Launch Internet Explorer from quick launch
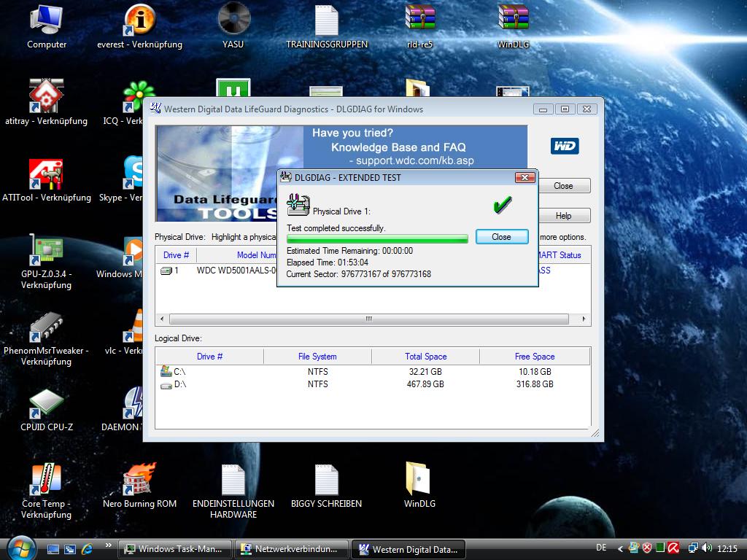Image resolution: width=747 pixels, height=560 pixels. click(x=88, y=549)
